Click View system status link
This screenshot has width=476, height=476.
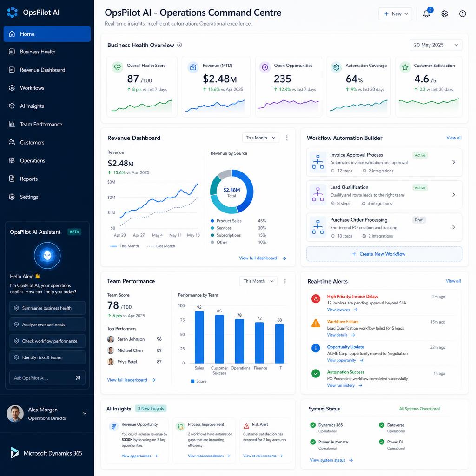point(331,460)
